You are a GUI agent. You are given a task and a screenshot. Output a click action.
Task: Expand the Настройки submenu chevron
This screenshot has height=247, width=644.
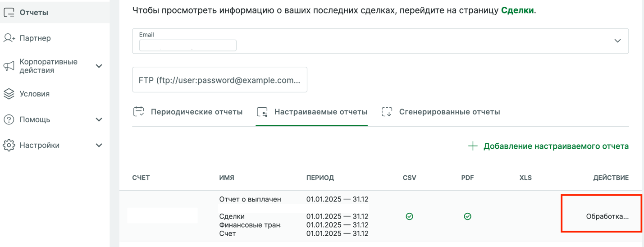pos(99,145)
